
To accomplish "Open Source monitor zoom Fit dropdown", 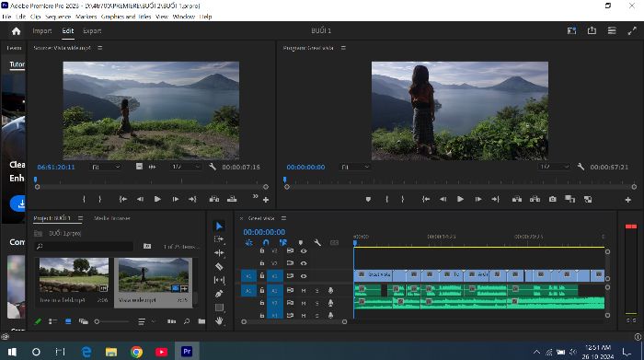I will click(x=106, y=167).
